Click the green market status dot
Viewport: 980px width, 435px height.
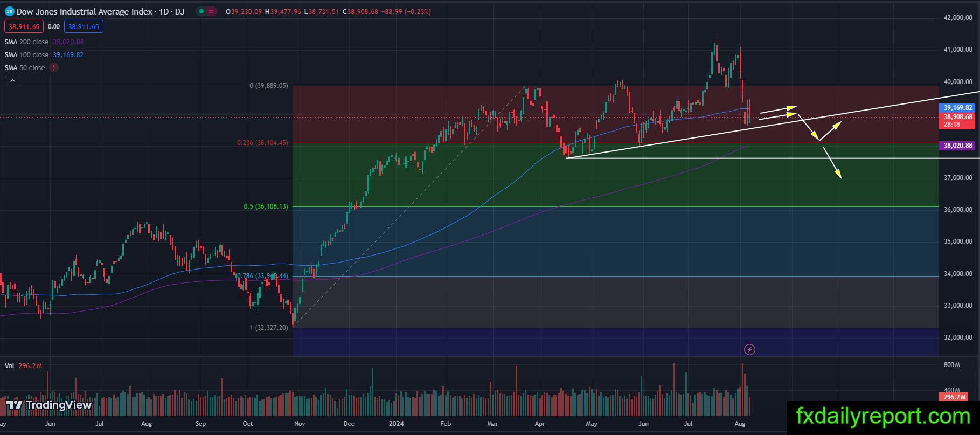201,11
